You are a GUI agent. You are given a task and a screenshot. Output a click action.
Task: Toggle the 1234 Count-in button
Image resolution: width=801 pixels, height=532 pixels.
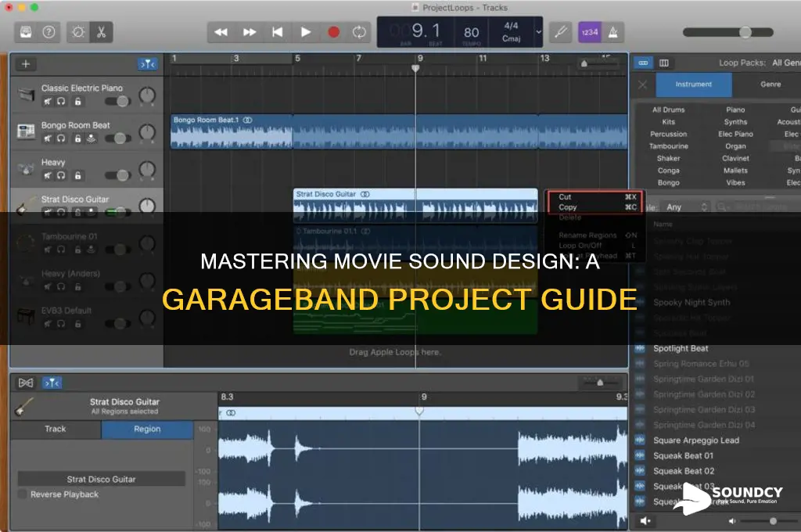point(590,32)
